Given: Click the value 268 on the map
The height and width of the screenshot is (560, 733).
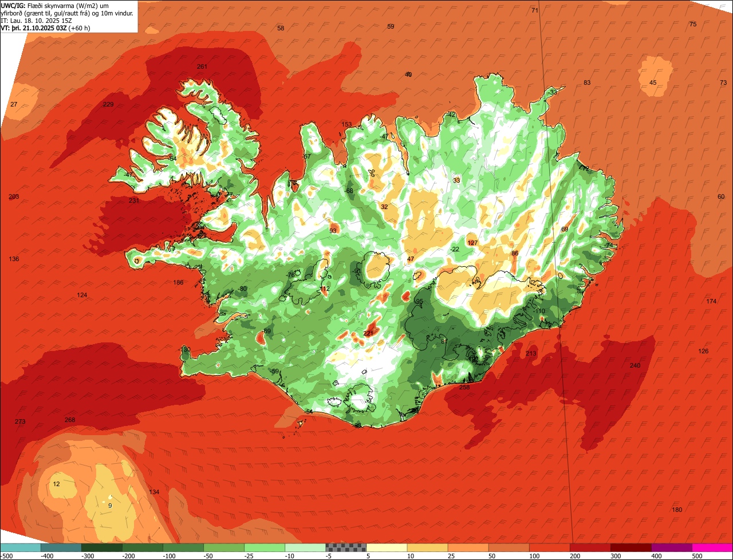Looking at the screenshot, I should click(x=70, y=420).
